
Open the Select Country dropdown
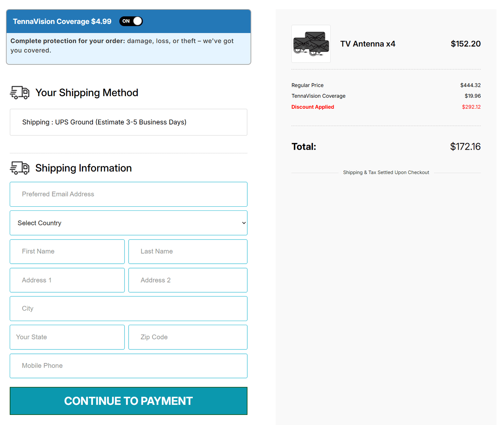128,223
